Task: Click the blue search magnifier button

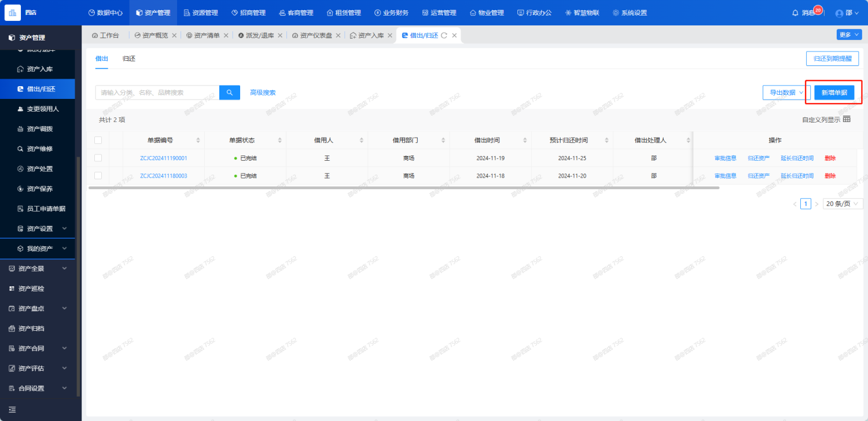Action: [x=230, y=93]
